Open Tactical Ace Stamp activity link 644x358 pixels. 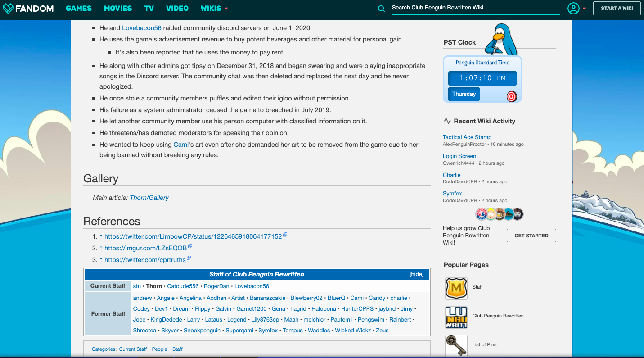pyautogui.click(x=467, y=137)
